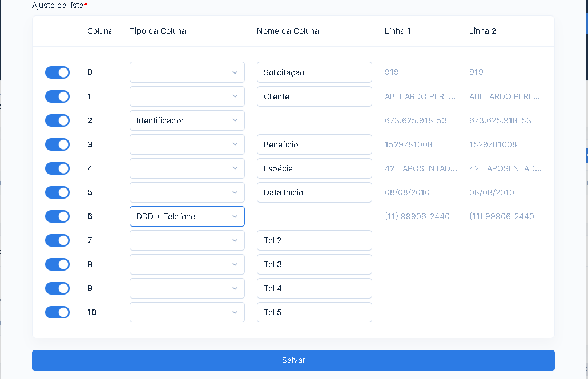Click the Linha 1 header

[397, 31]
